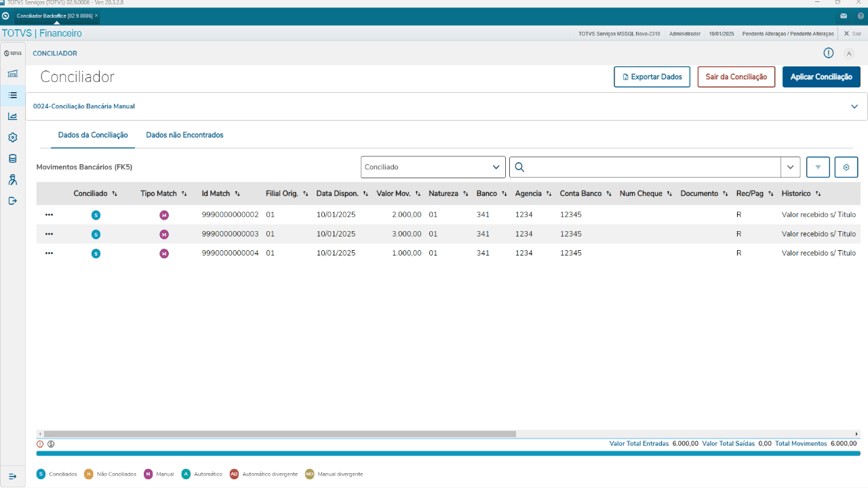Open the list view sidebar icon
868x488 pixels.
pyautogui.click(x=12, y=95)
